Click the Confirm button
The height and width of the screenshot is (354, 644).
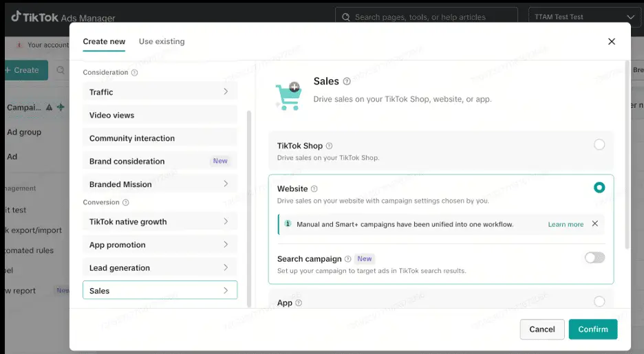click(x=593, y=329)
